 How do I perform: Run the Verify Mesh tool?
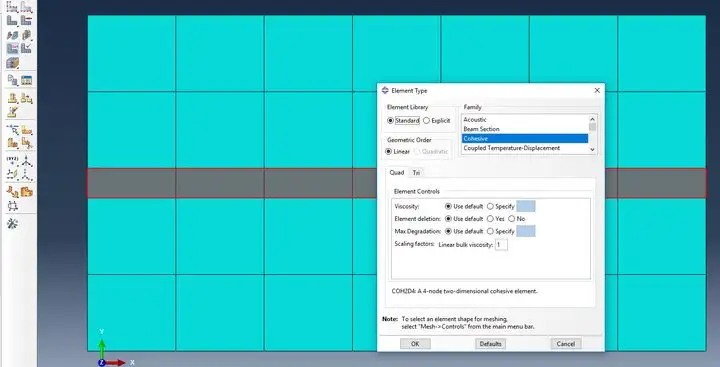[x=27, y=49]
